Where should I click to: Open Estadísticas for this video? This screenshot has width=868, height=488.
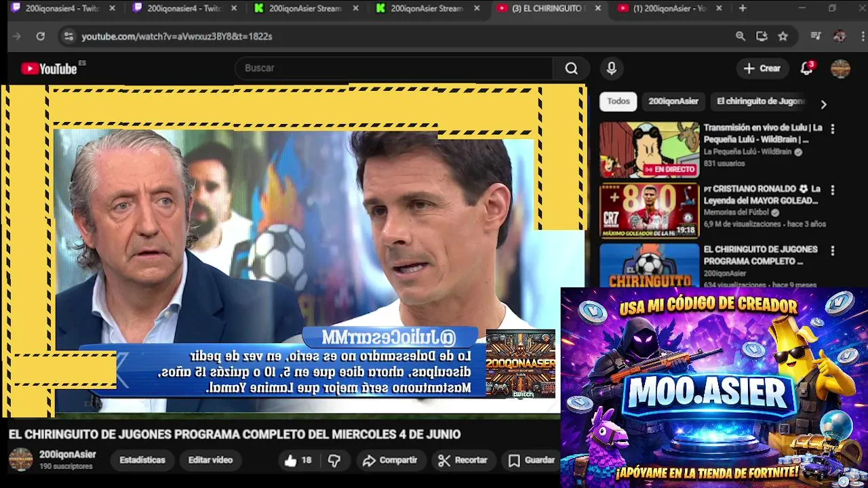click(x=142, y=460)
